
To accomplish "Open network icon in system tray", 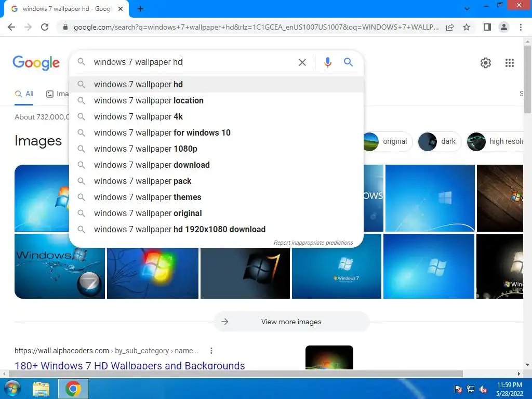I will tap(471, 389).
